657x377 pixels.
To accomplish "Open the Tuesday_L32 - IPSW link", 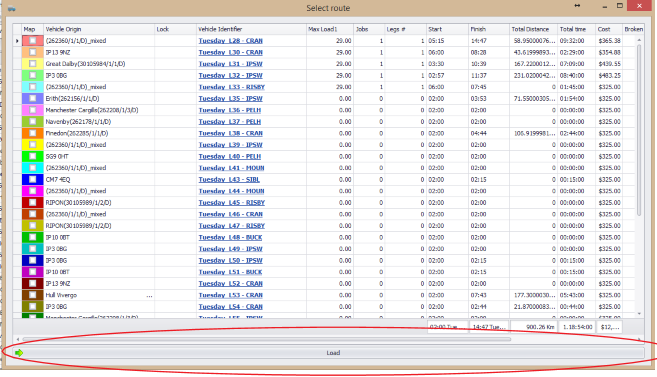I will [x=230, y=76].
